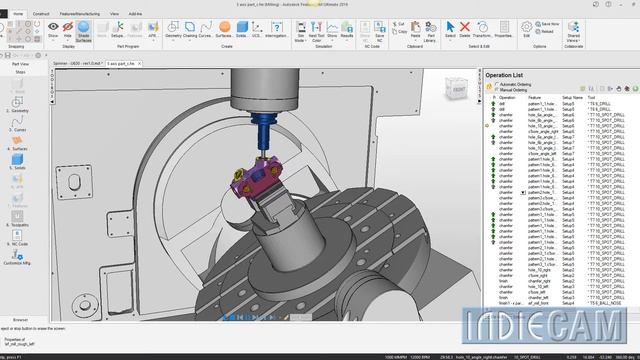The image size is (640, 360).
Task: Click the Setup Name column header
Action: (x=572, y=98)
